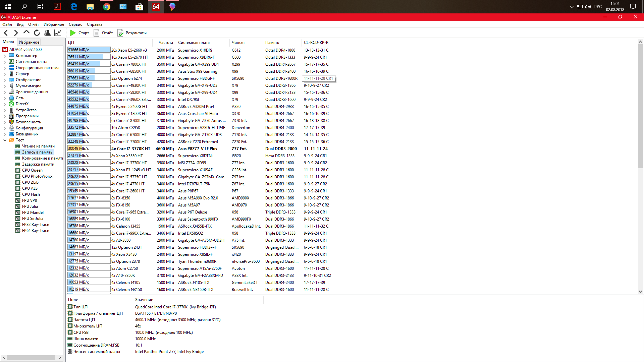Image resolution: width=644 pixels, height=362 pixels.
Task: Open the Сервис menu
Action: (75, 24)
